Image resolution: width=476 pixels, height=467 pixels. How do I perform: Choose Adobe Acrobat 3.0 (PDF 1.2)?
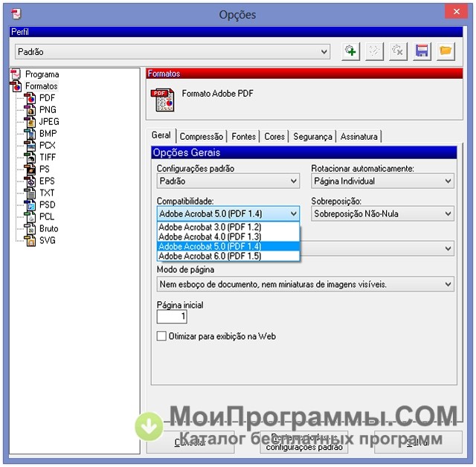pyautogui.click(x=228, y=227)
